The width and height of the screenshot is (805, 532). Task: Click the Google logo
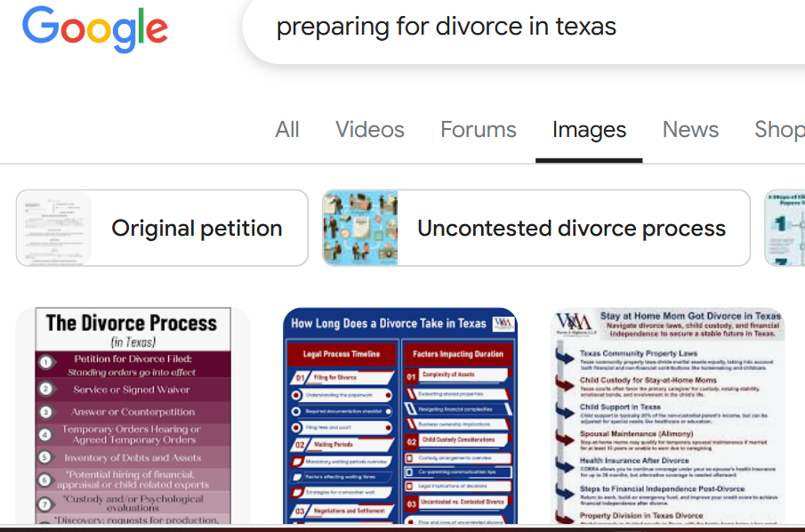(x=95, y=29)
